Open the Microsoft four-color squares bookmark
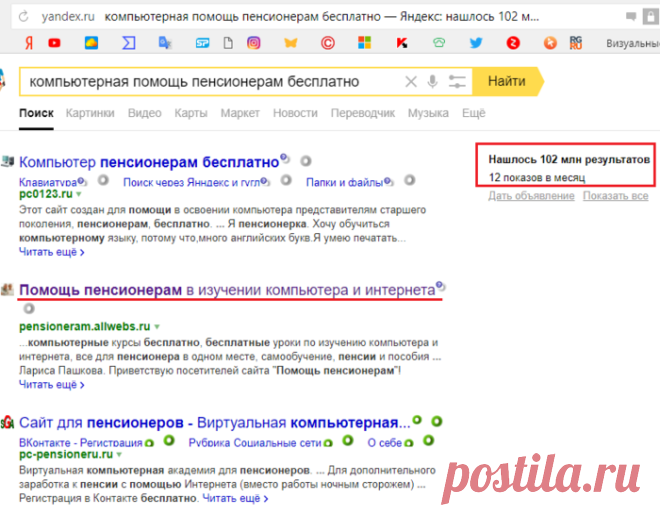660x515 pixels. (365, 42)
